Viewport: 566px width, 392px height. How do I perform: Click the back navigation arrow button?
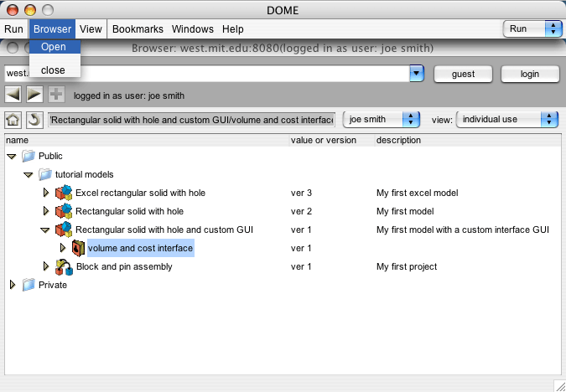pos(13,95)
